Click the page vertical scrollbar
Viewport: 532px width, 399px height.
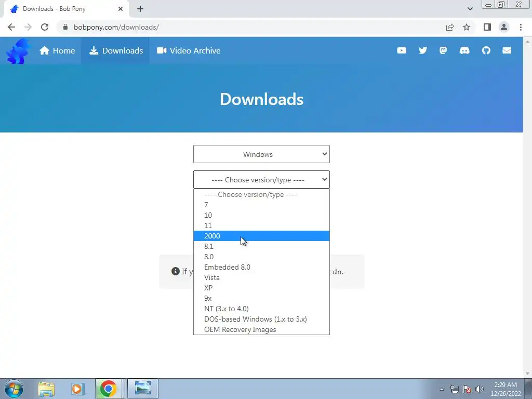click(528, 207)
